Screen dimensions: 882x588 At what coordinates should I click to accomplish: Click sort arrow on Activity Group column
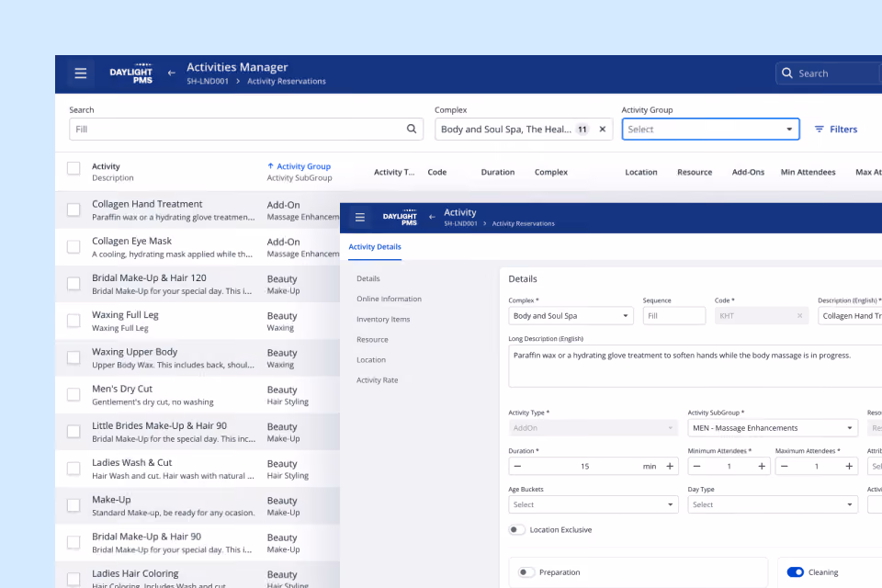click(270, 166)
